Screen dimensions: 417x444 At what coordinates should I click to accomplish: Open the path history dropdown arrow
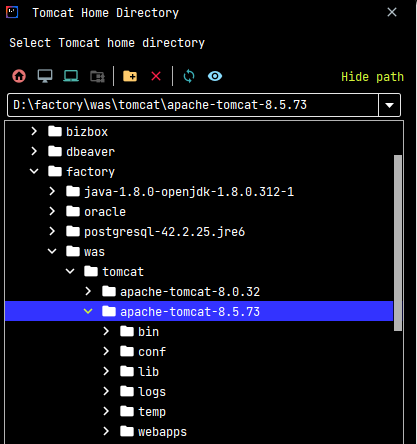389,105
